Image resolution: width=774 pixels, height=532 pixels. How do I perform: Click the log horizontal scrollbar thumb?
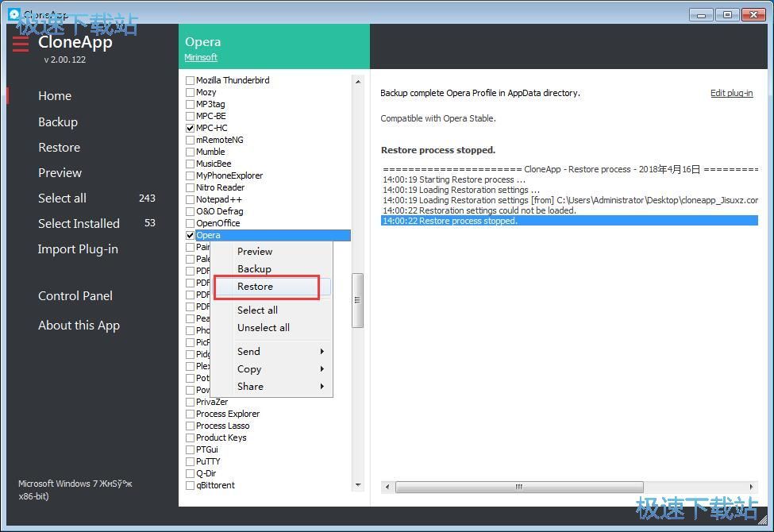[519, 487]
